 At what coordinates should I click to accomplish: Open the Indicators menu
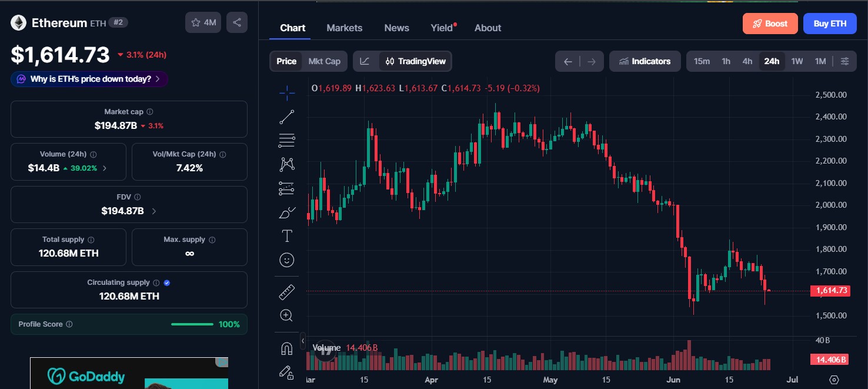pyautogui.click(x=645, y=61)
